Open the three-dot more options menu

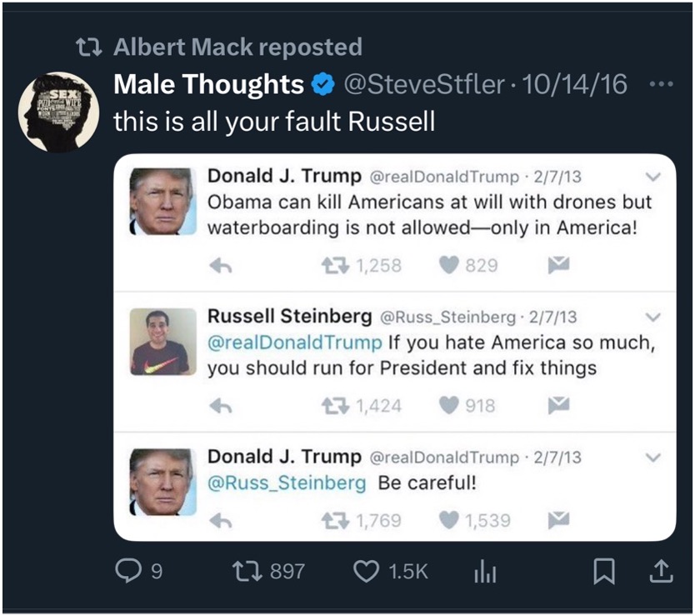[659, 84]
